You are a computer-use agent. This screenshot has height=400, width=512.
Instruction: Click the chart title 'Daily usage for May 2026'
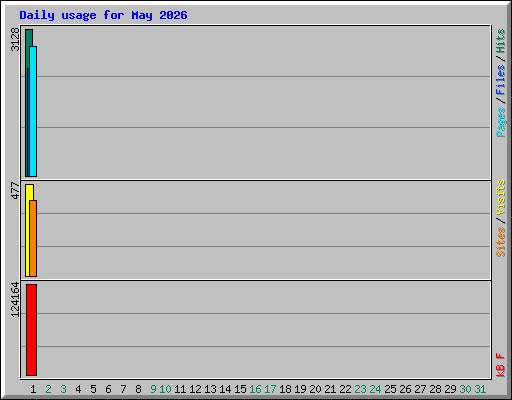pyautogui.click(x=103, y=15)
